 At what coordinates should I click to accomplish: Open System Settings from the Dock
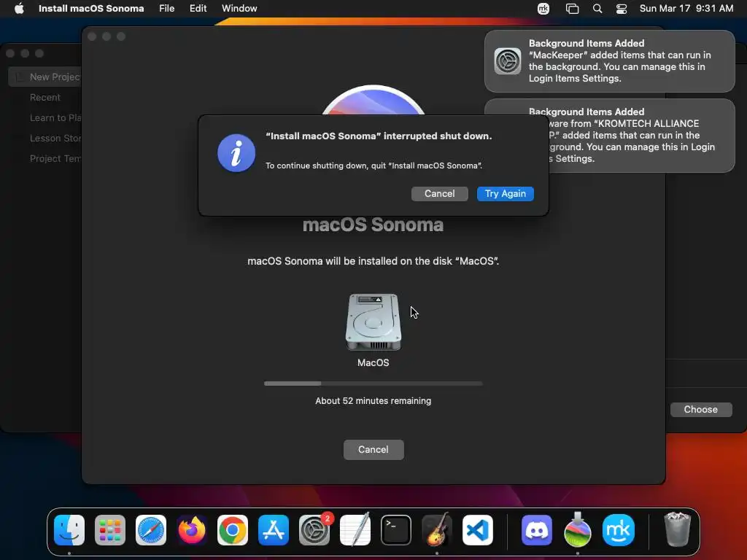[x=314, y=530]
